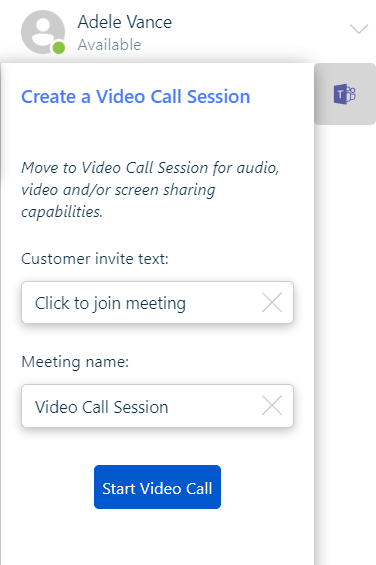Viewport: 376px width, 565px height.
Task: Expand the agent status chevron dropdown
Action: (359, 28)
